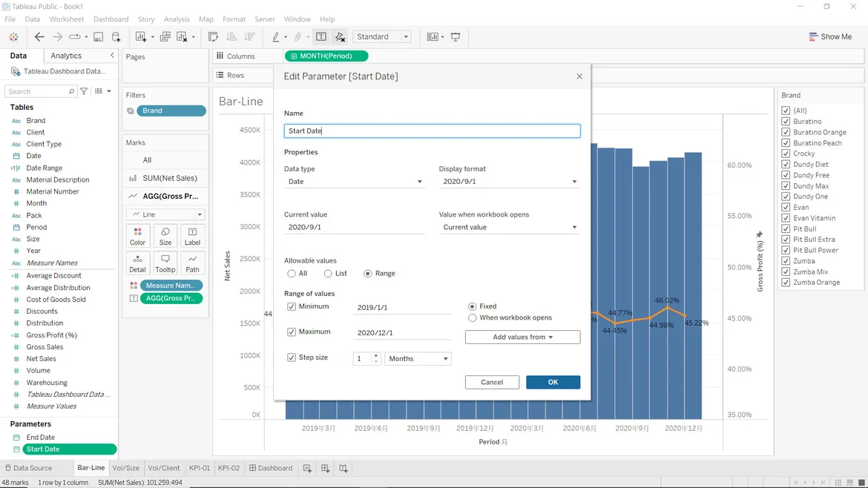
Task: Untick the Pit Bull brand checkbox
Action: (x=786, y=229)
